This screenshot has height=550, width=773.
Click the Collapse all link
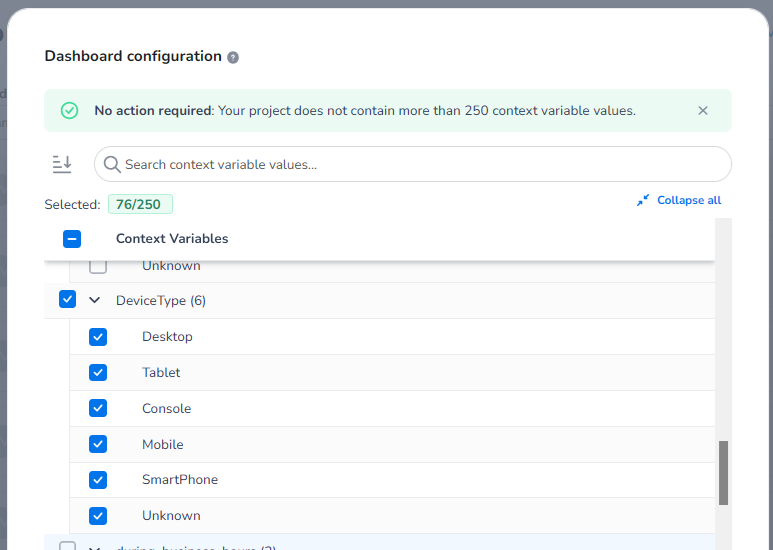tap(688, 200)
